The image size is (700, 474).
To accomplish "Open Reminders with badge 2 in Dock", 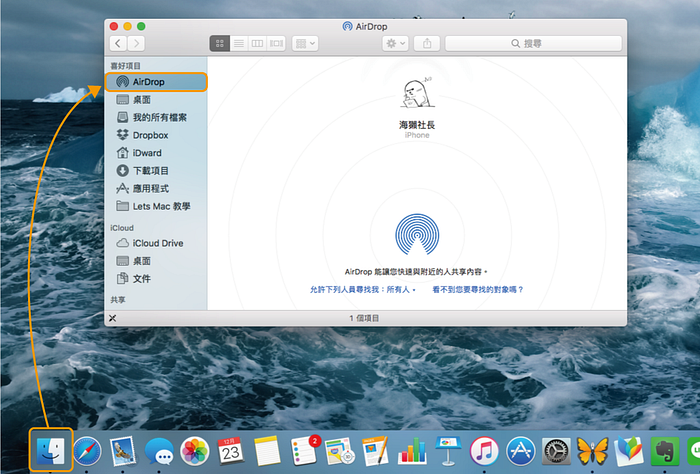I will tap(305, 450).
